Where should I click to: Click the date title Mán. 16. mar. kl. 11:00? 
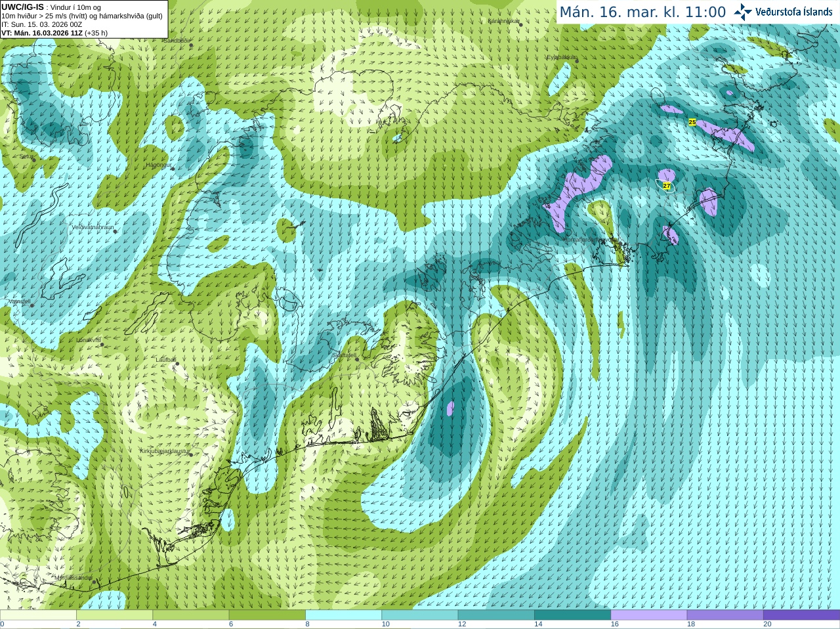[642, 12]
